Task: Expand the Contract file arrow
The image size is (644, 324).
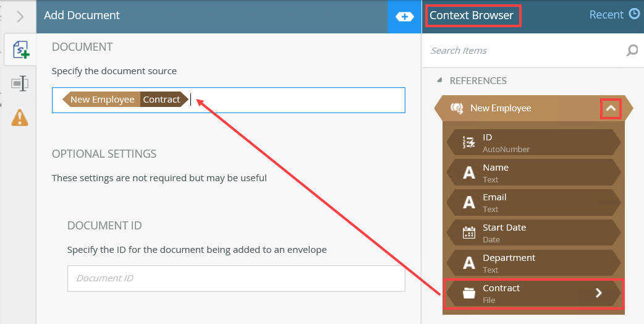Action: coord(599,293)
